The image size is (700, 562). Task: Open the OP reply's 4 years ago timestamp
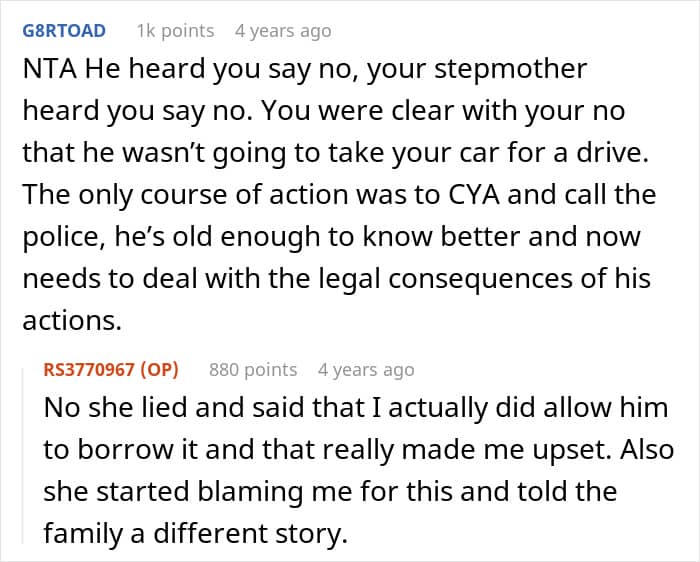(x=365, y=370)
